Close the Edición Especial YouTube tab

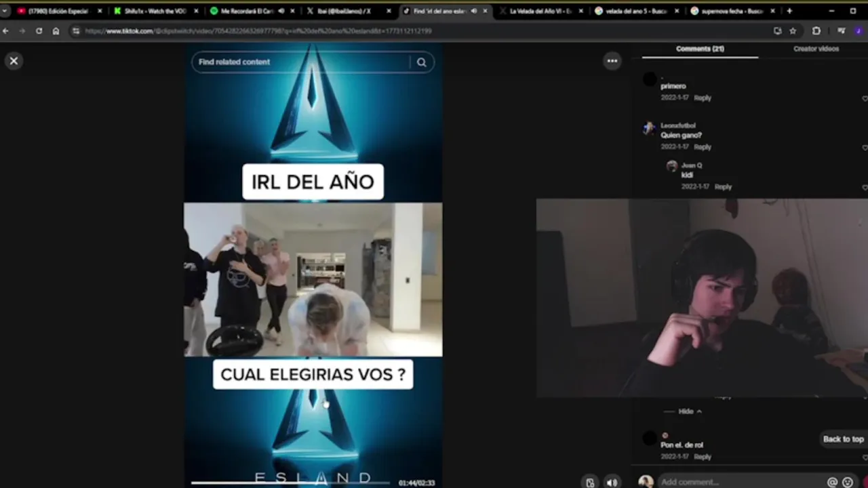click(x=100, y=11)
